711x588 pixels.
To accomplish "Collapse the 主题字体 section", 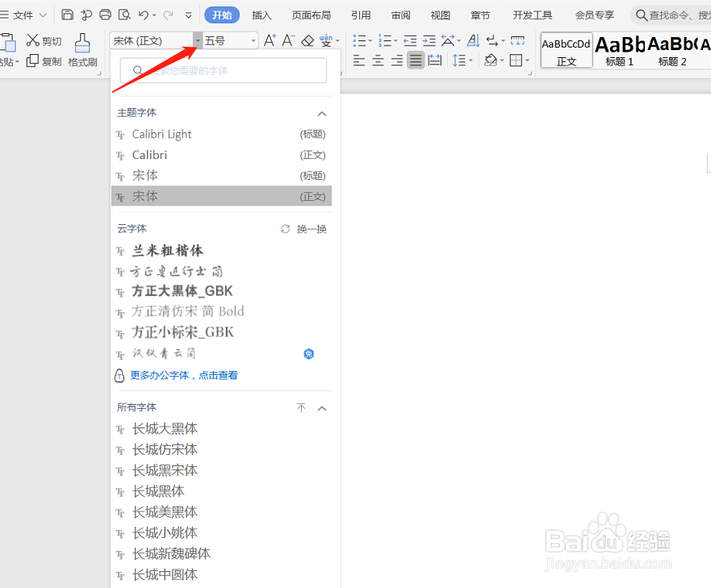I will click(x=321, y=113).
